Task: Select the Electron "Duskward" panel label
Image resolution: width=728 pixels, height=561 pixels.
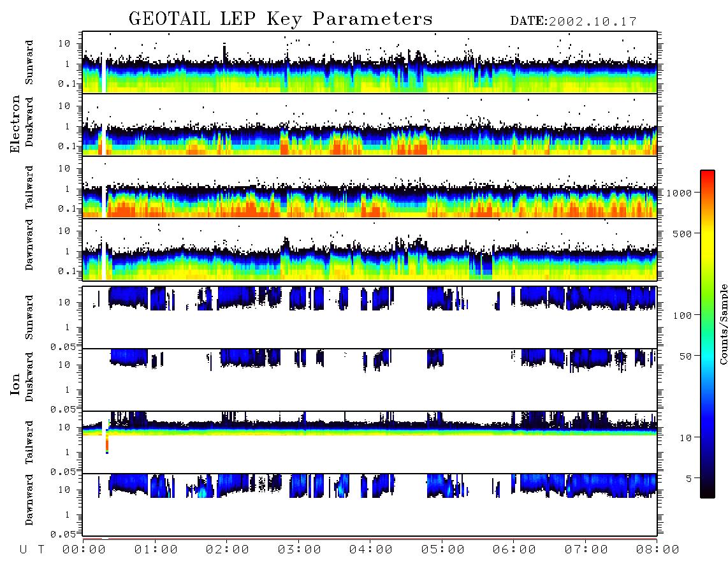Action: click(29, 122)
